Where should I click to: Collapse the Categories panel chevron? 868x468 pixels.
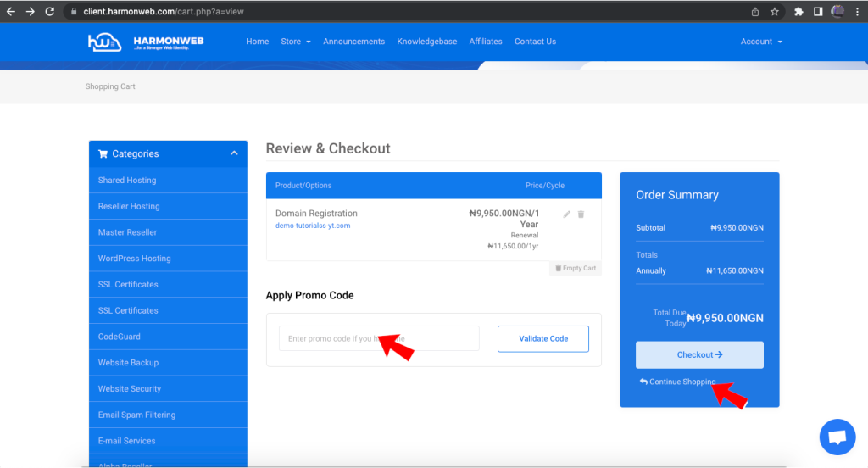click(x=234, y=153)
